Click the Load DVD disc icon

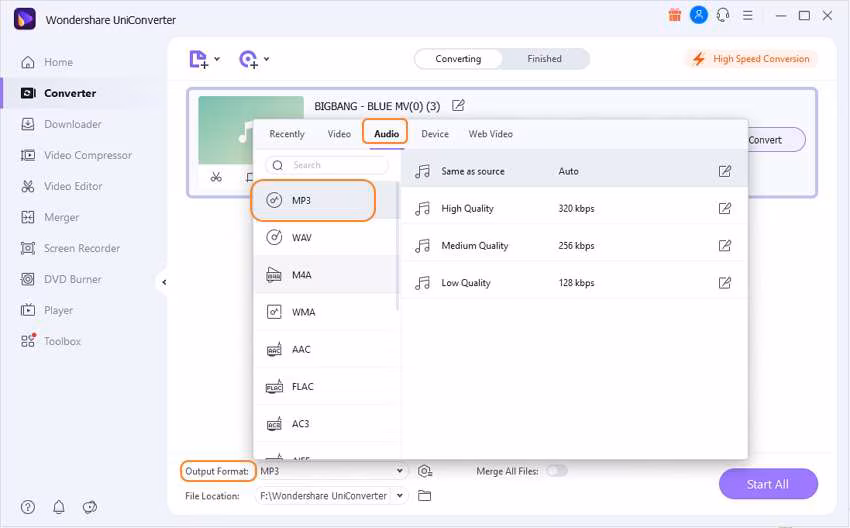[x=248, y=59]
